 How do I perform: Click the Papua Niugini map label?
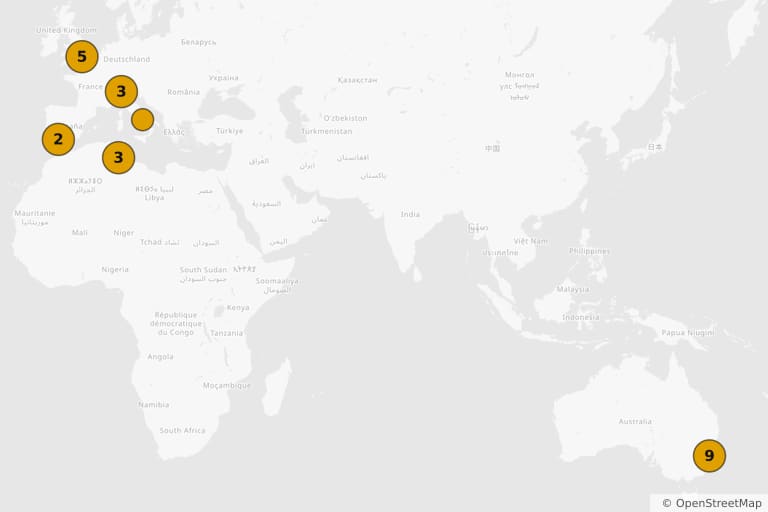[688, 333]
